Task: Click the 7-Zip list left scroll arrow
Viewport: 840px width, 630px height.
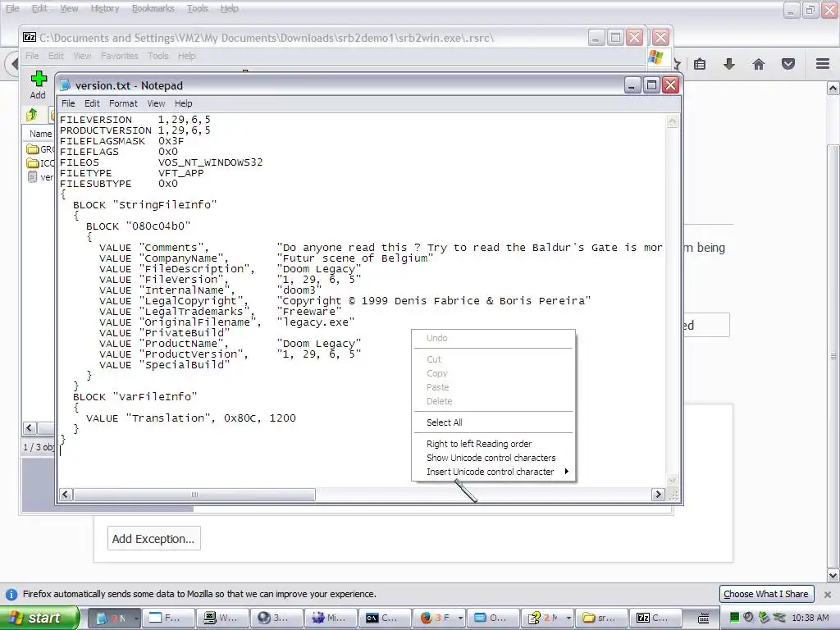Action: (x=30, y=427)
